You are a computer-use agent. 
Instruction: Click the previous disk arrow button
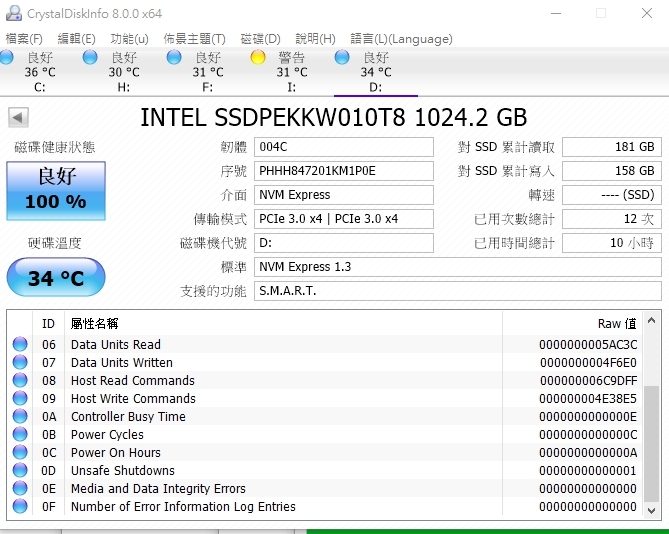click(18, 117)
